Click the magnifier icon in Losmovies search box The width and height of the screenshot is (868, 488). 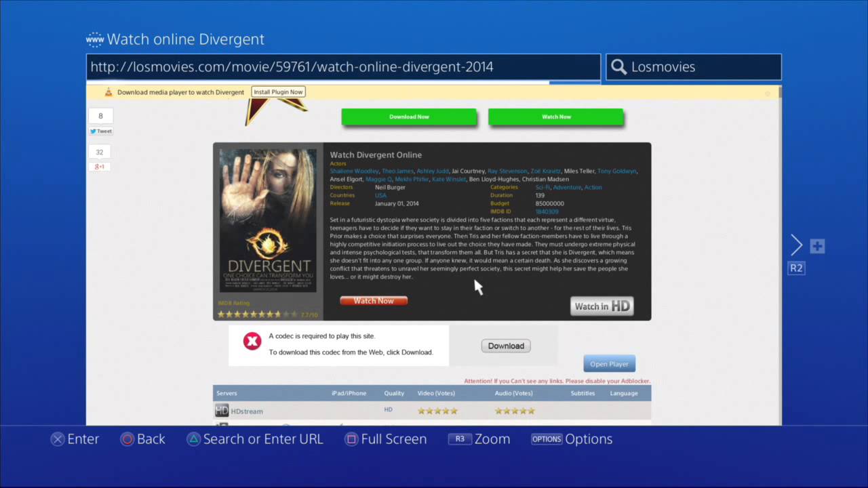[x=618, y=67]
